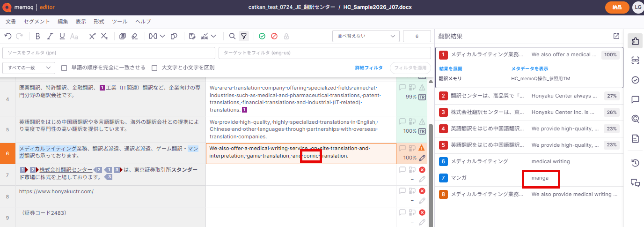
Task: Enable 単語の順序を完全に一致させる checkbox
Action: pyautogui.click(x=65, y=68)
